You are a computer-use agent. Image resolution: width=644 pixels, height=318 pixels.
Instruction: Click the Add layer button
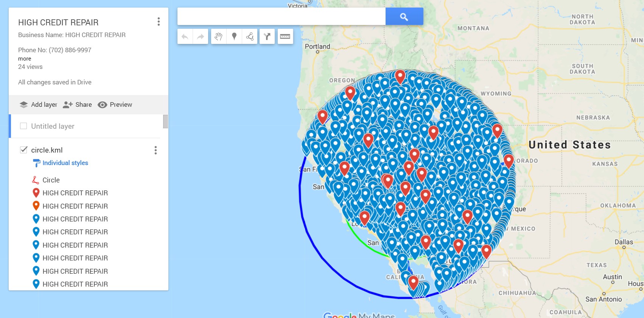point(38,104)
